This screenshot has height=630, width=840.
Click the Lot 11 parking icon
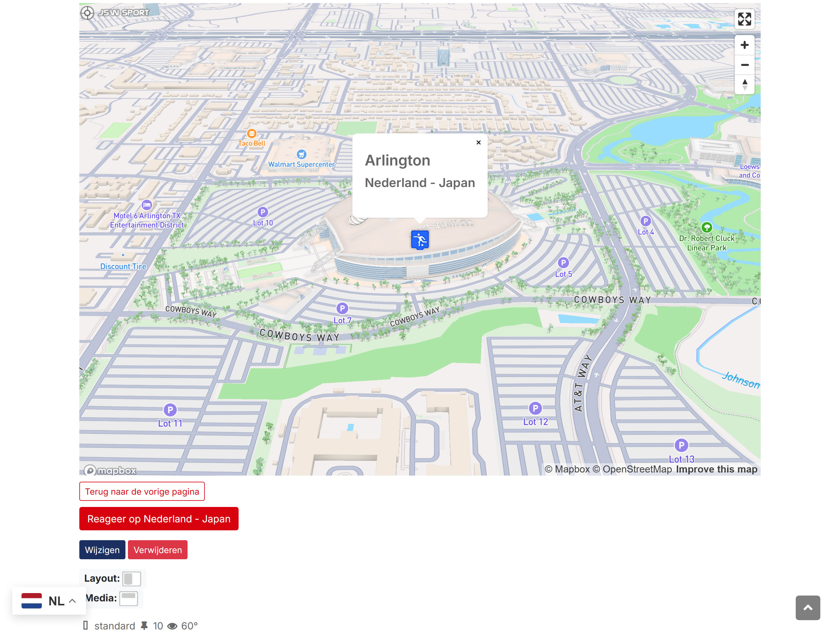click(x=170, y=410)
